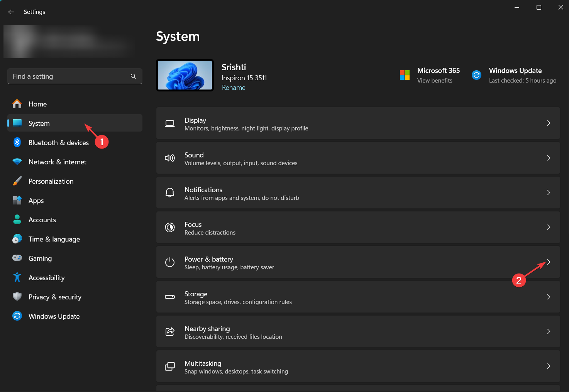569x392 pixels.
Task: Switch to the Home section
Action: 37,104
